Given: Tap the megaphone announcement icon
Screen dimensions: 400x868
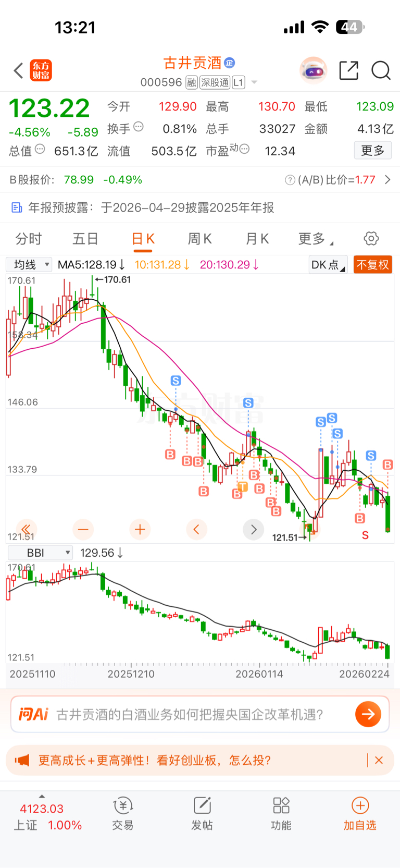Looking at the screenshot, I should tap(22, 760).
